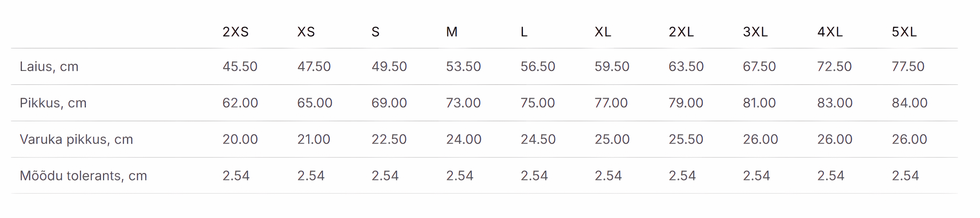Select the XS size column header
Screen dimensions: 980x218
[306, 32]
